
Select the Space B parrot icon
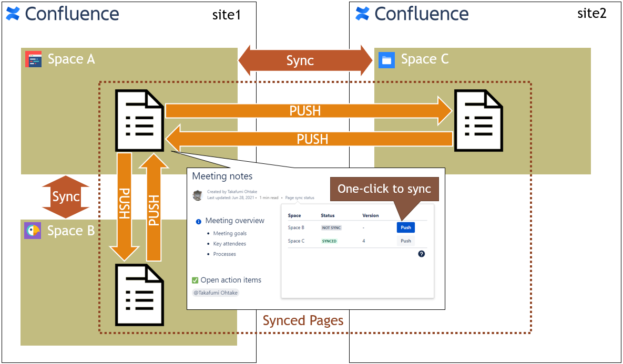pyautogui.click(x=33, y=231)
